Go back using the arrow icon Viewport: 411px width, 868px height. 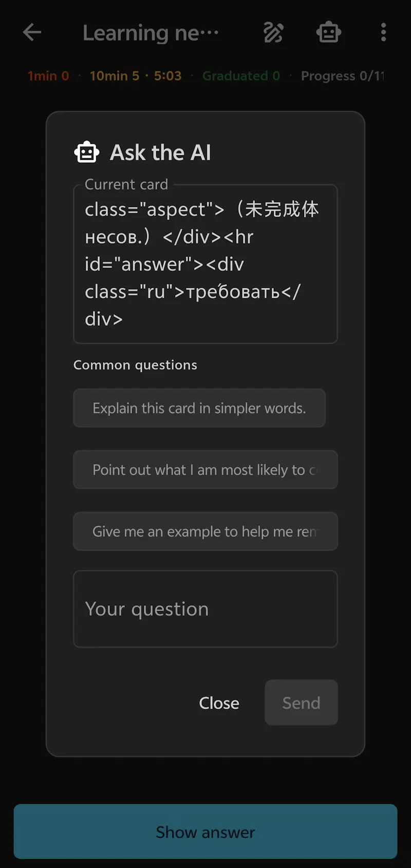click(32, 32)
